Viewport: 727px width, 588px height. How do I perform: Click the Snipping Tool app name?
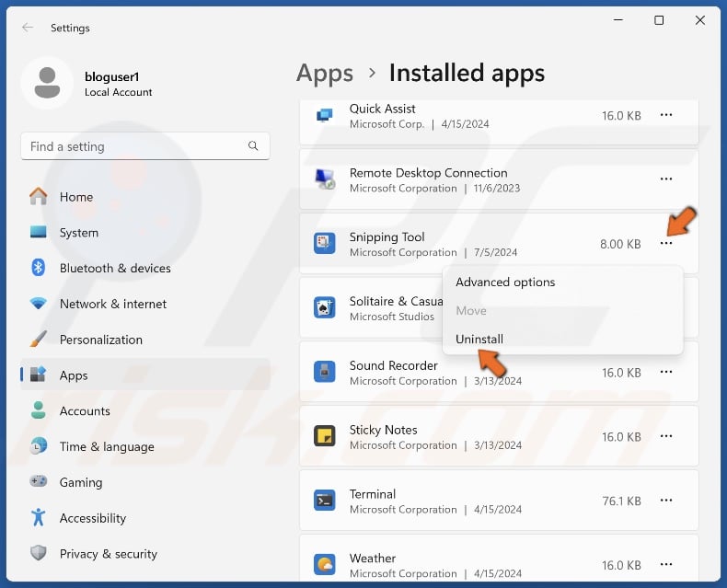point(387,237)
